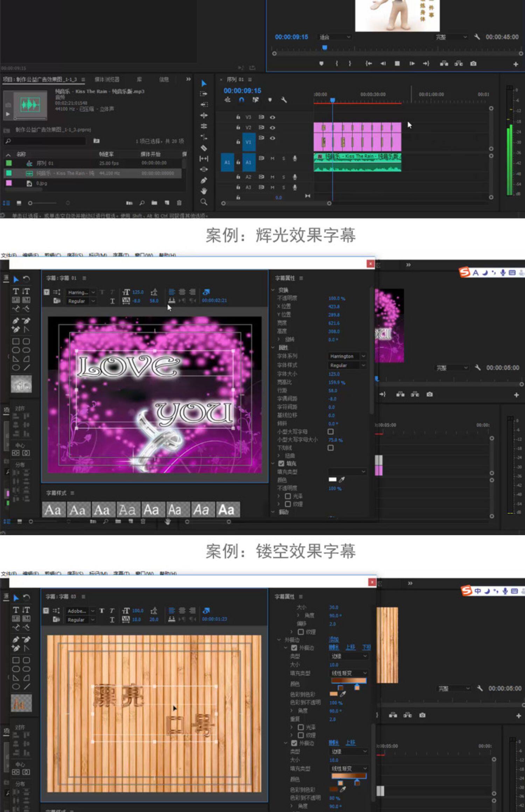Viewport: 525px width, 812px height.
Task: Click the trash icon in the 项目 panel
Action: tap(179, 203)
